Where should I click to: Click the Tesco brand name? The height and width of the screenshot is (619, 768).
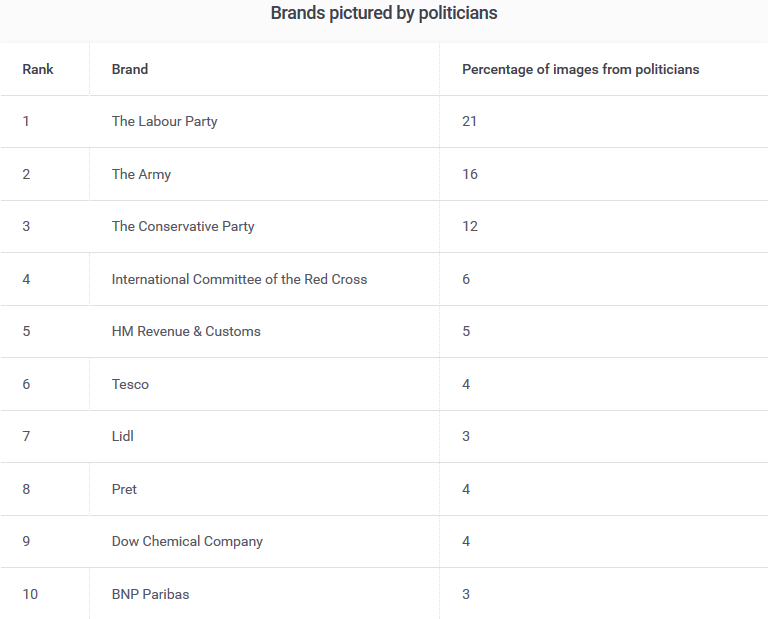130,384
